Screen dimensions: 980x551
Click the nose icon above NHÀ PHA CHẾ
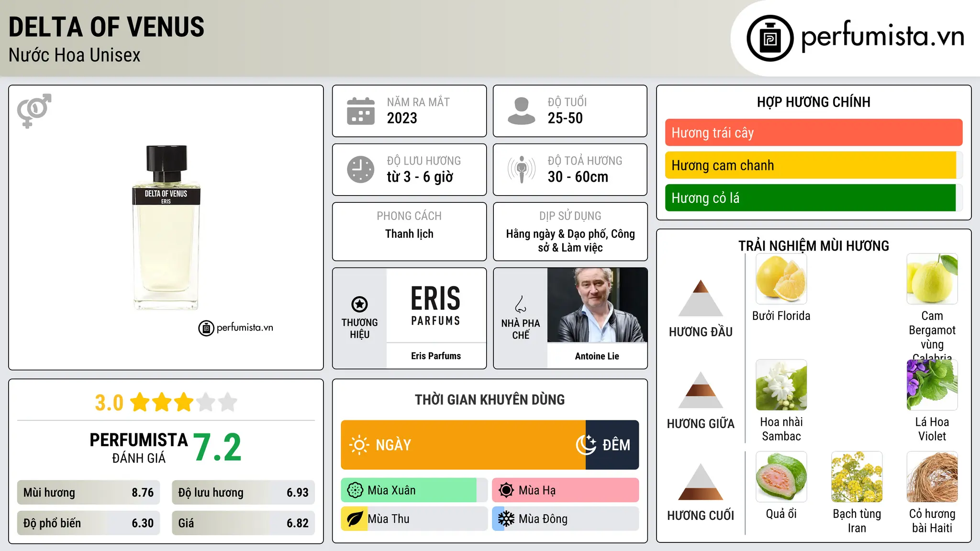[521, 304]
